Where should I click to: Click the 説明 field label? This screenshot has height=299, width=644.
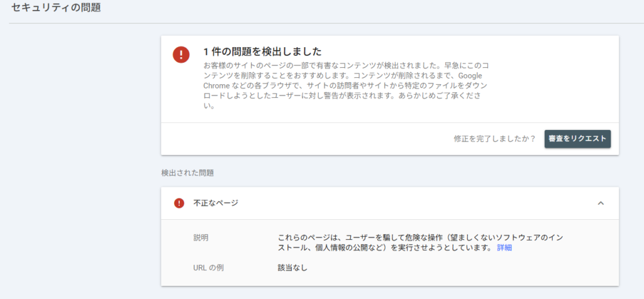pos(201,238)
